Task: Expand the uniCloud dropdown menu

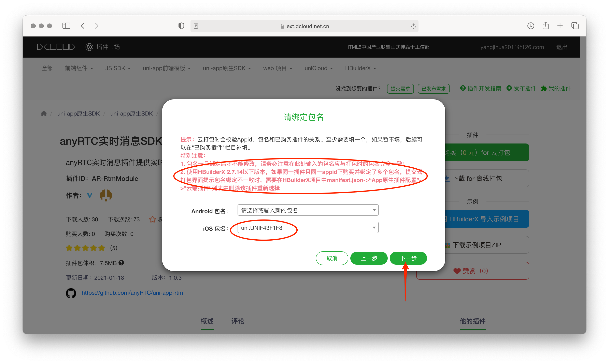Action: coord(319,68)
